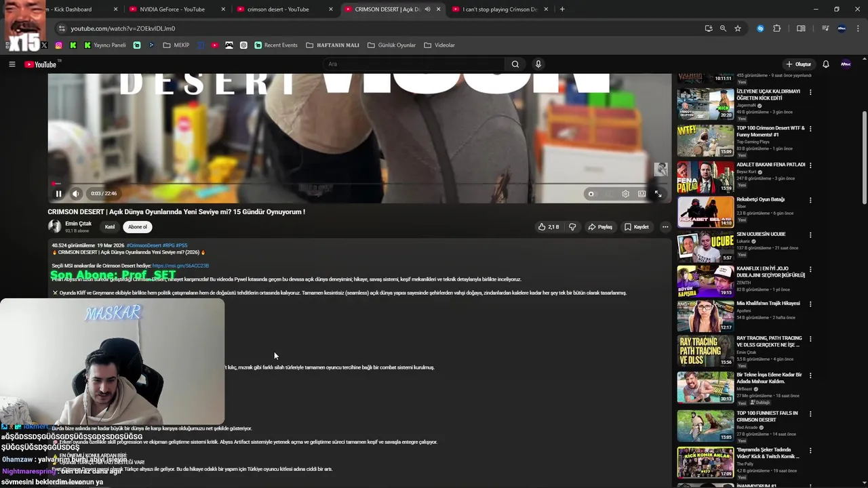Open Rekabetçi Oyun Batağı video thumbnail

(x=705, y=211)
